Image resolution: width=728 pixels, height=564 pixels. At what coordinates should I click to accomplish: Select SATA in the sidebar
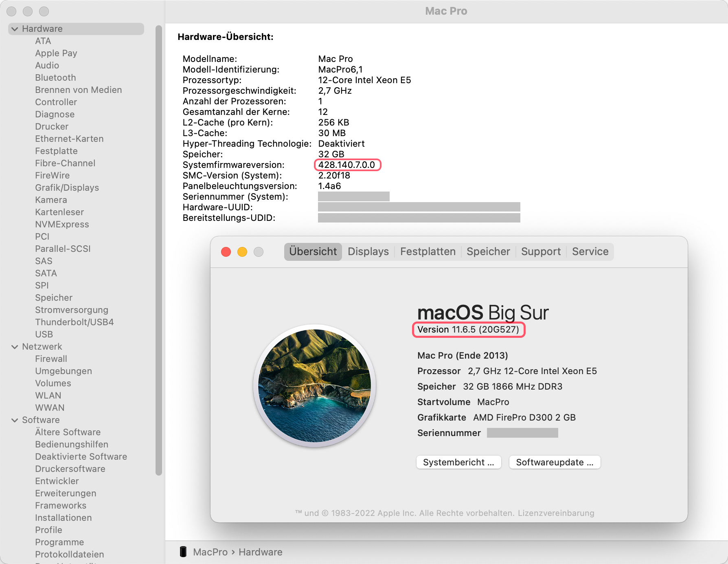tap(46, 273)
